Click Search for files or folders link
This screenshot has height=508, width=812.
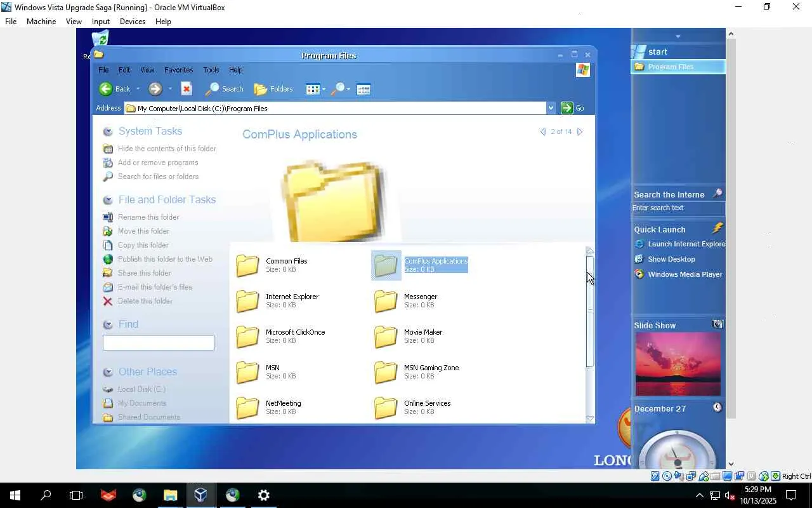[158, 177]
